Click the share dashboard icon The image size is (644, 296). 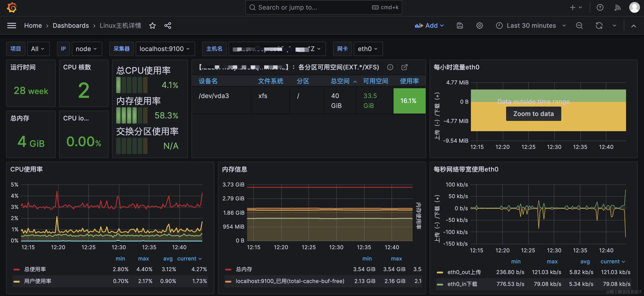tap(168, 26)
